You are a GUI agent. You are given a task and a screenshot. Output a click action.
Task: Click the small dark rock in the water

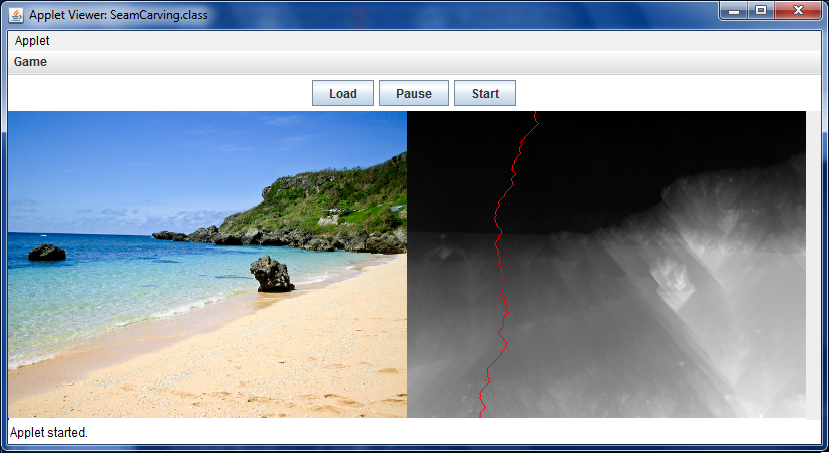(x=46, y=252)
